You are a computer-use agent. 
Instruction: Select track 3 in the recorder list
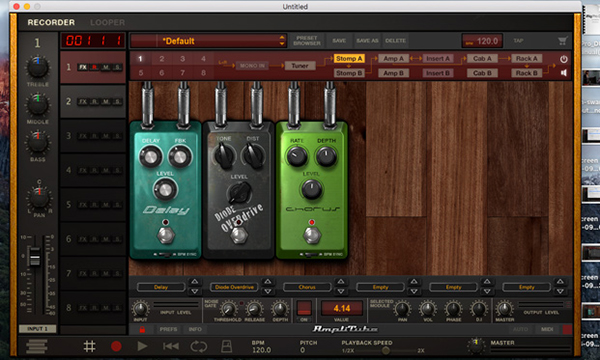coord(93,136)
